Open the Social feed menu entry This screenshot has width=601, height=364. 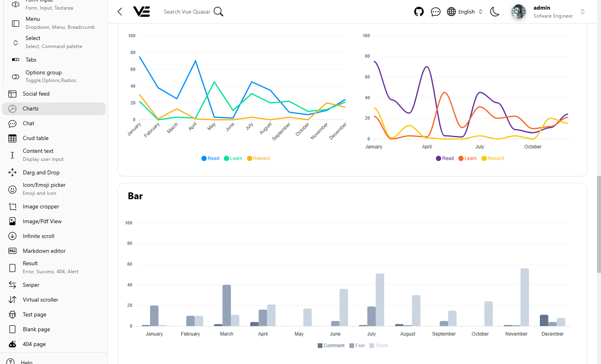tap(36, 94)
